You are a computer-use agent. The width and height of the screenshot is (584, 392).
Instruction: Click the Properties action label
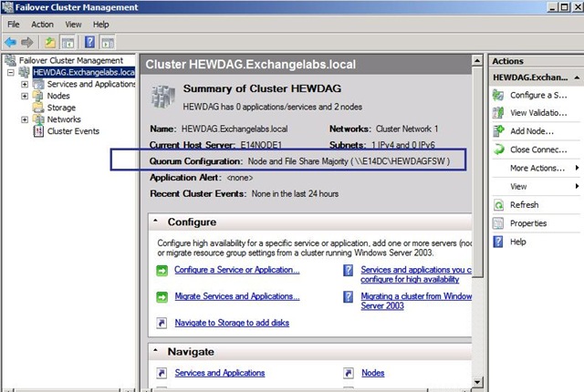[x=528, y=223]
